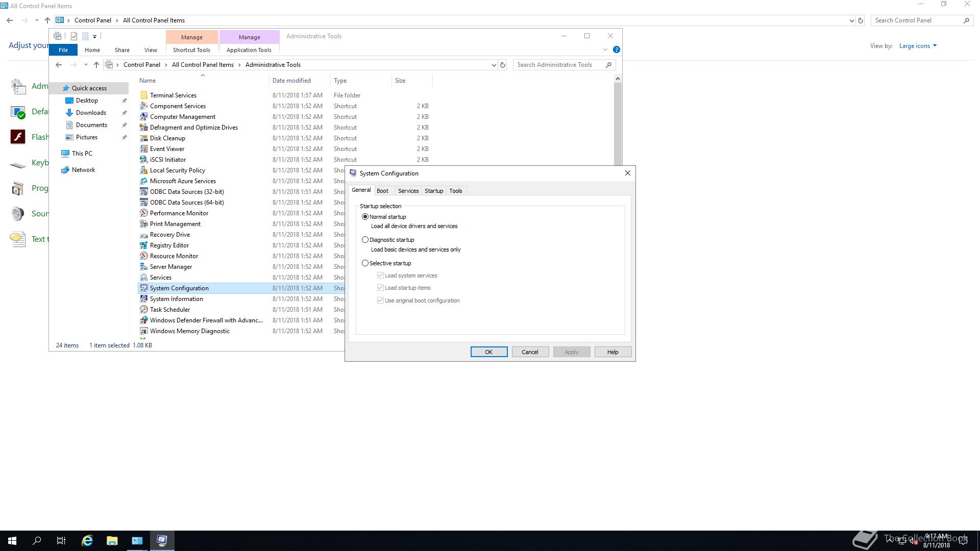Open Internet Explorer from the taskbar

[87, 541]
